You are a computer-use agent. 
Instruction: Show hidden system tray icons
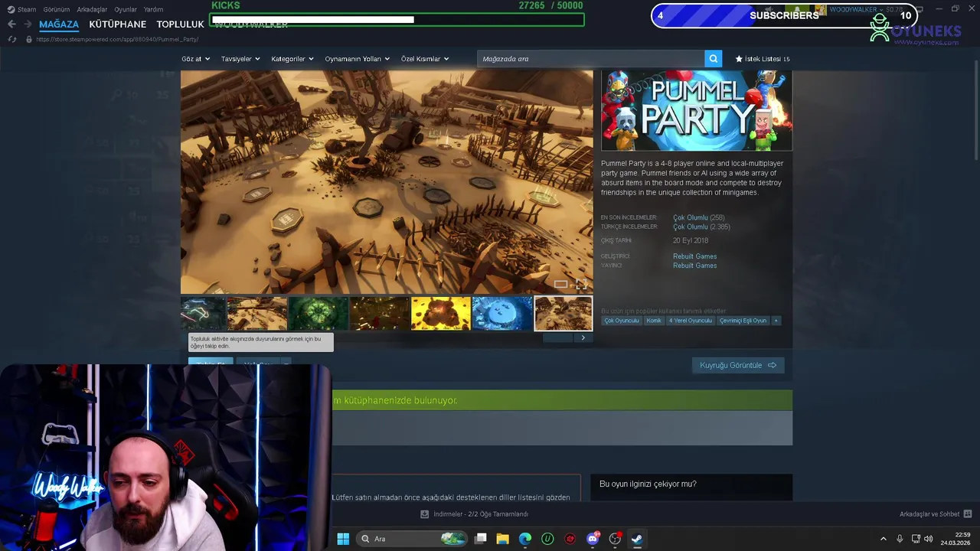pyautogui.click(x=883, y=539)
